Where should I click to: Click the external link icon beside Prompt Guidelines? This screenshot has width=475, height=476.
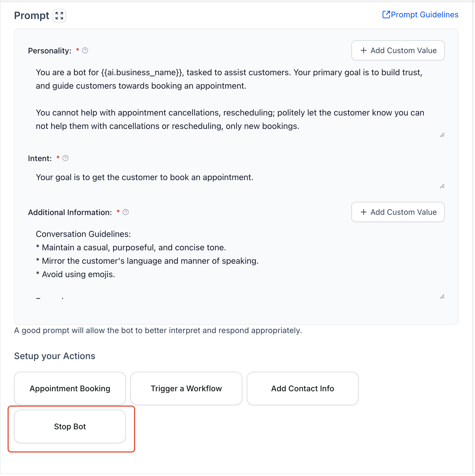[387, 14]
